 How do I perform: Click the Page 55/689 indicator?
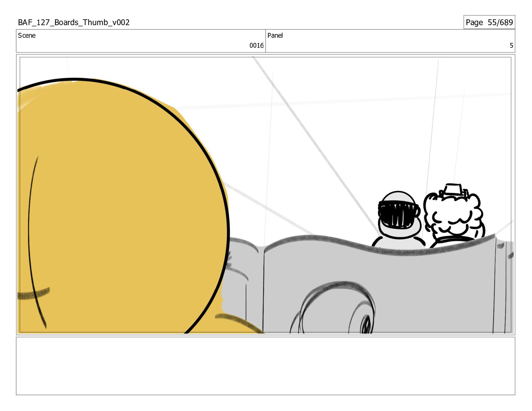pyautogui.click(x=489, y=22)
